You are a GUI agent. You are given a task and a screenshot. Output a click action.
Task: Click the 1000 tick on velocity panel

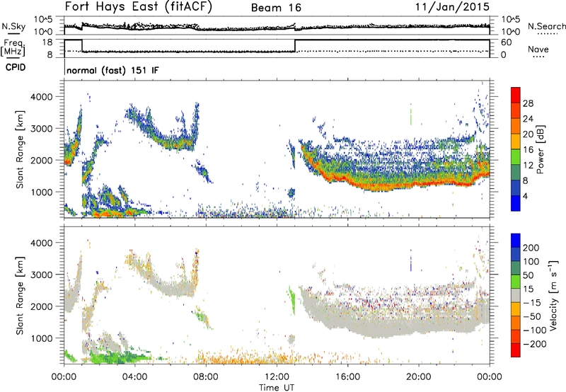click(x=41, y=338)
